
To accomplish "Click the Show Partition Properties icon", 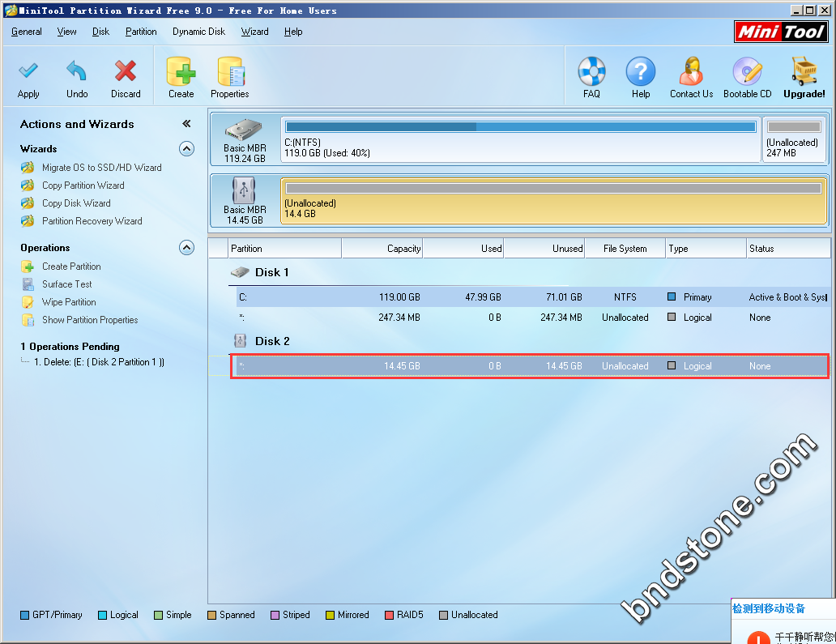I will (28, 320).
